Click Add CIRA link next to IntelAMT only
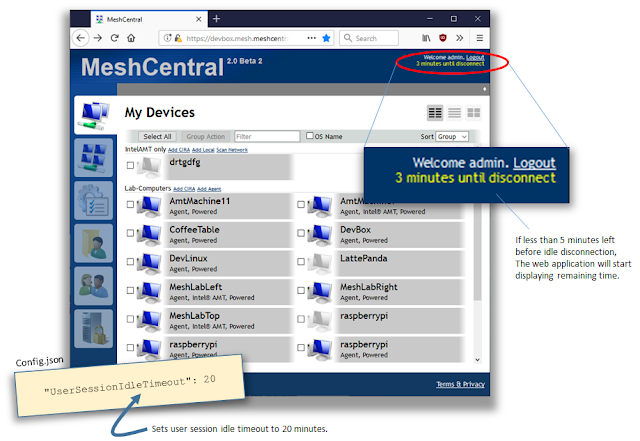Image resolution: width=640 pixels, height=441 pixels. click(x=179, y=150)
